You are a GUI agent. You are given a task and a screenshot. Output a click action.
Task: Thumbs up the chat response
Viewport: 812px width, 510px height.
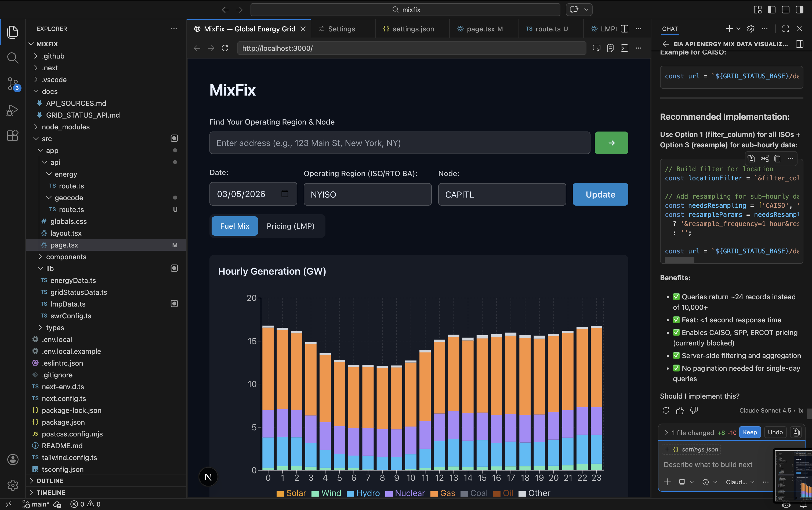[679, 410]
